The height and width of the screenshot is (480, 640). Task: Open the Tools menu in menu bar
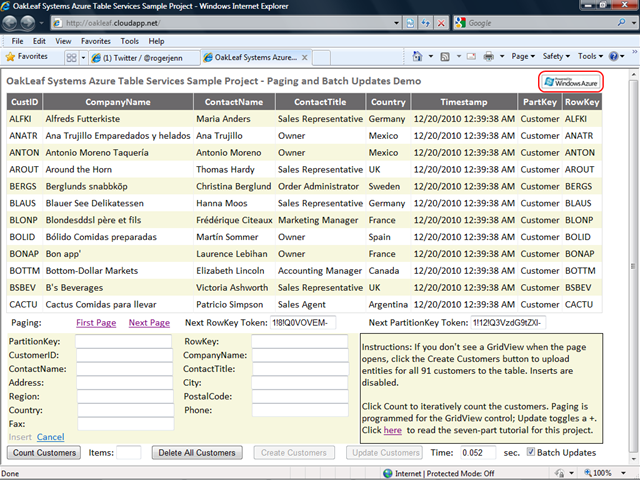(x=130, y=41)
